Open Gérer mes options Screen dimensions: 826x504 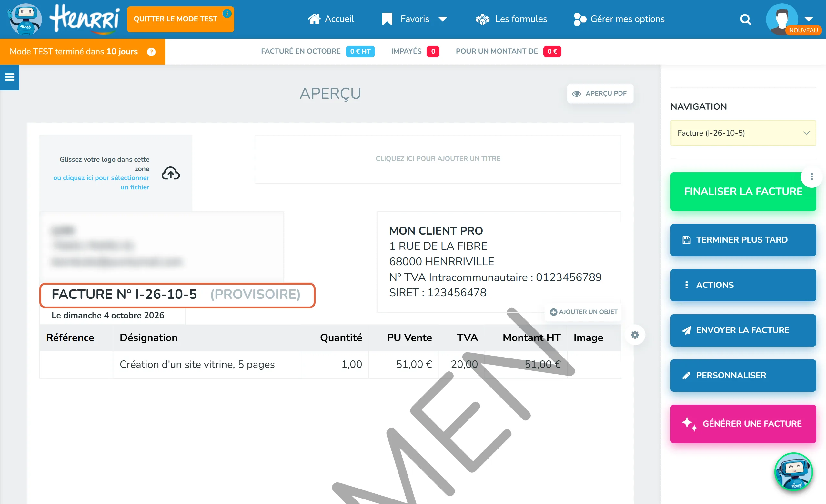[x=619, y=19]
